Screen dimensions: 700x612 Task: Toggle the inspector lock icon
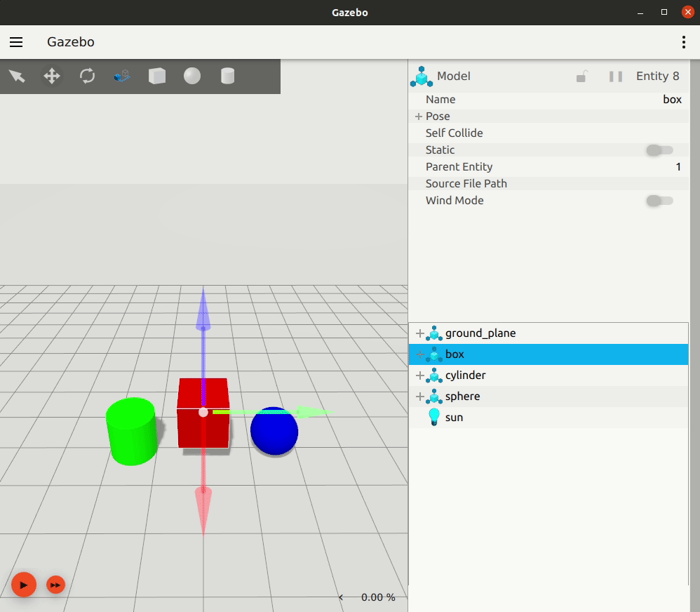(x=582, y=76)
